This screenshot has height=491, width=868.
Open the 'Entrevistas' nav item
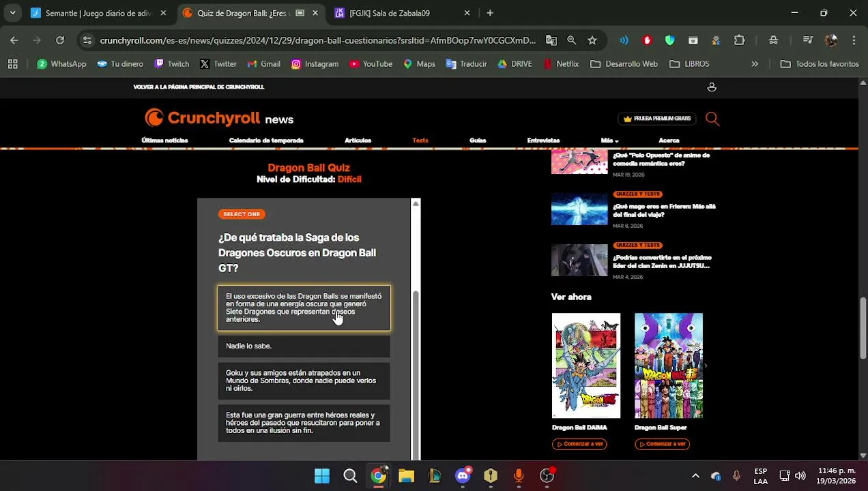click(543, 140)
